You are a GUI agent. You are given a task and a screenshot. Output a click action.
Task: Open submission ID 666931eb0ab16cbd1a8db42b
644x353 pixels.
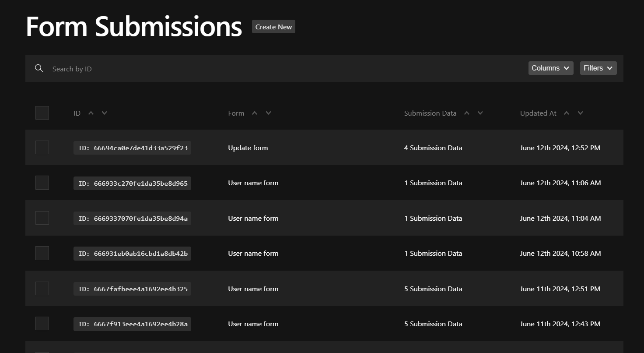(133, 254)
